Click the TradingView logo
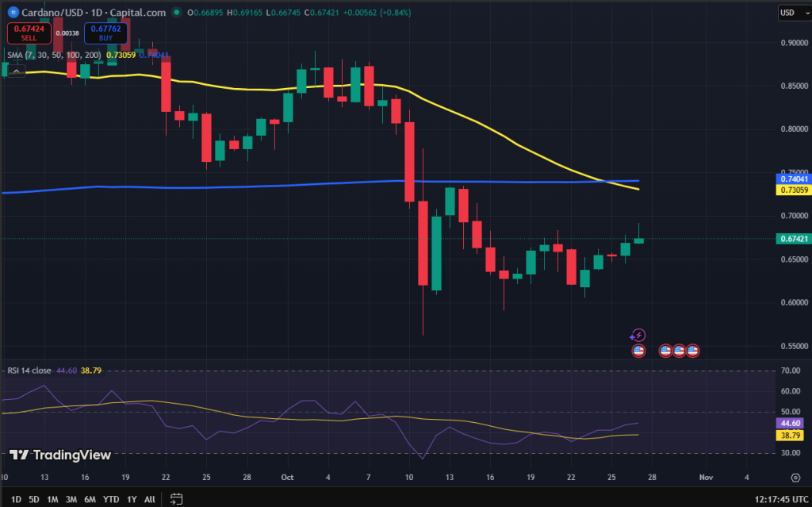 tap(60, 455)
